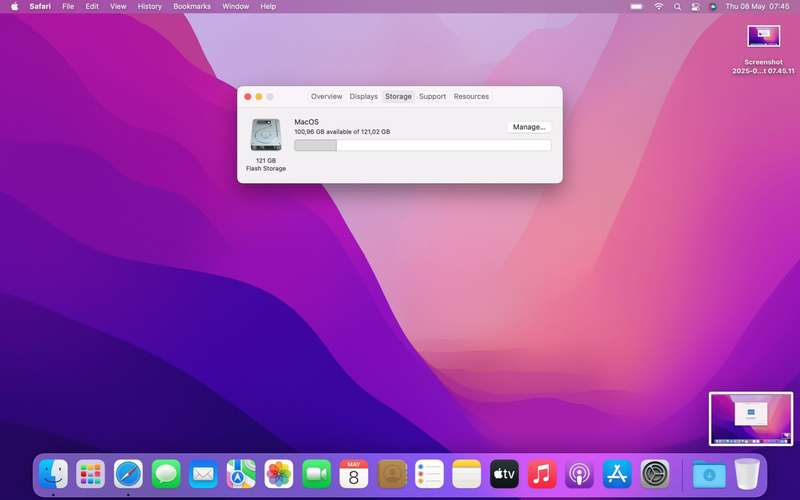The width and height of the screenshot is (800, 500).
Task: Switch to the Displays tab
Action: tap(363, 96)
